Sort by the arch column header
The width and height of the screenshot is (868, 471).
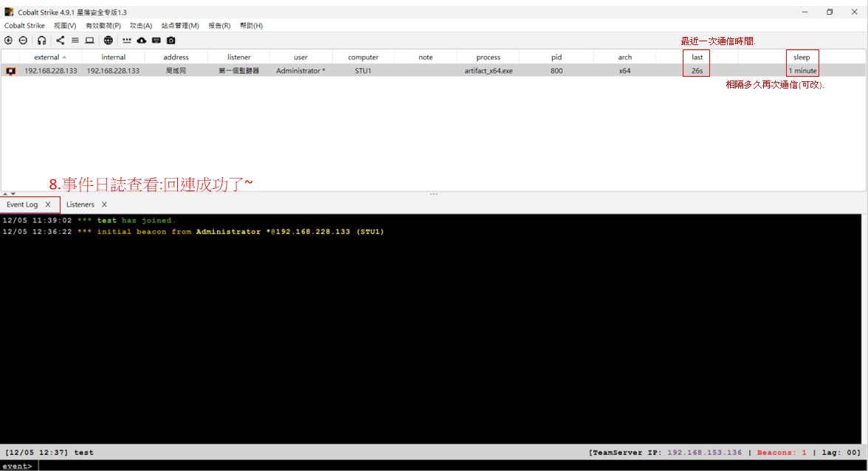pyautogui.click(x=625, y=57)
